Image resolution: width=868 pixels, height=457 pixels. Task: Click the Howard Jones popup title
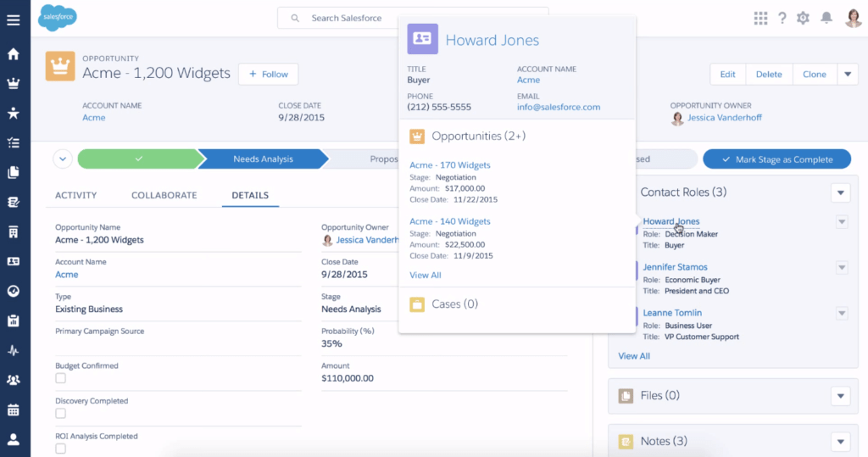[x=492, y=40]
